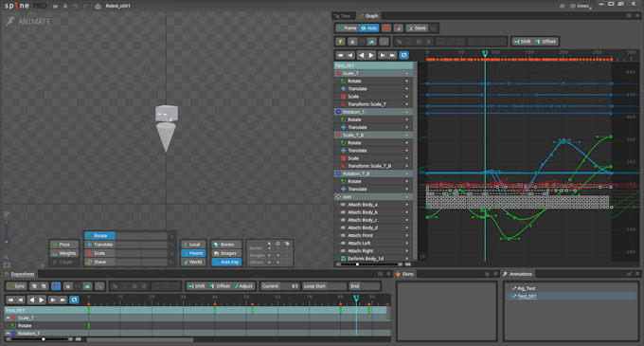Select the Scale transform tool
644x346 pixels.
(99, 253)
